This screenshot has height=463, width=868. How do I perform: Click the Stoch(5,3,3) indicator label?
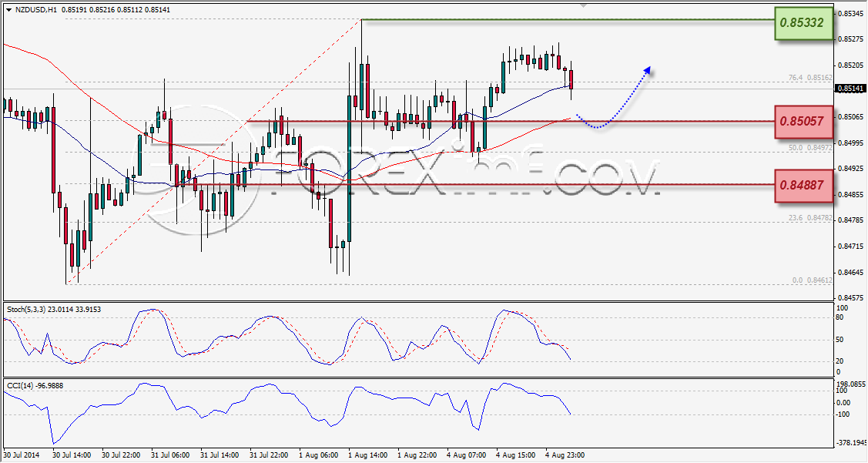click(x=28, y=310)
